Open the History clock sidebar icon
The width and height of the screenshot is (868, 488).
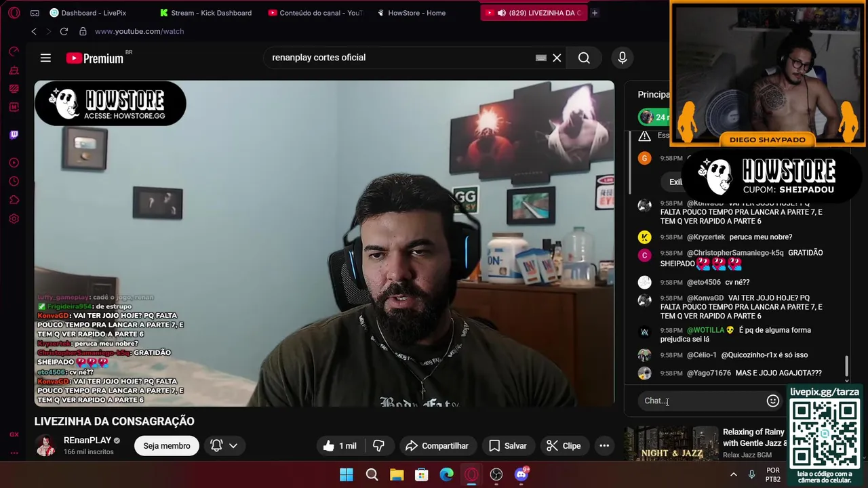14,181
